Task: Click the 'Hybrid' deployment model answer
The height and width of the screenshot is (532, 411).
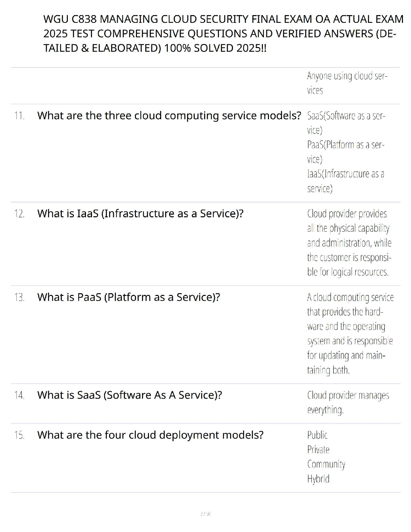Action: 318,479
